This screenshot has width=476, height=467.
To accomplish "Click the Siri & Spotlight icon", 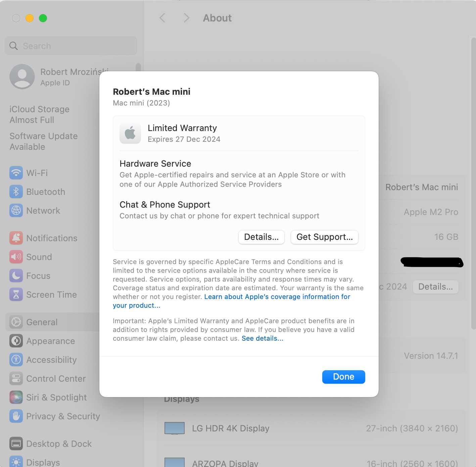I will (x=16, y=397).
